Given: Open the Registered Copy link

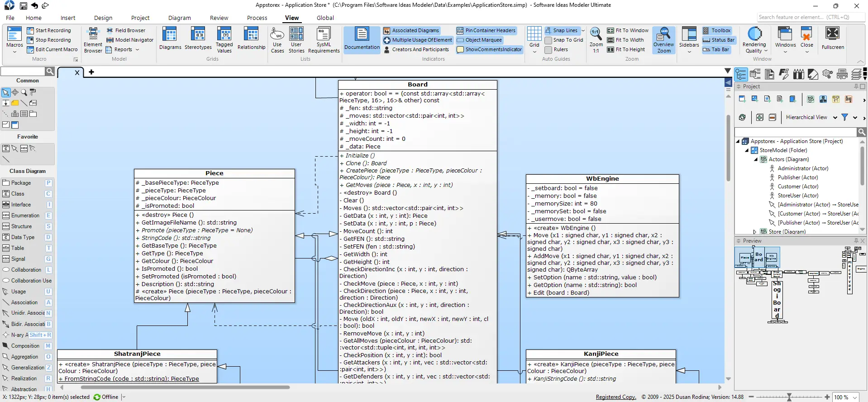Looking at the screenshot, I should point(615,397).
